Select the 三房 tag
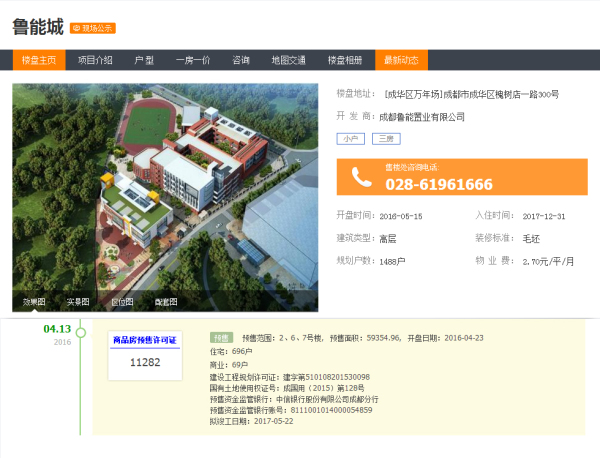The image size is (600, 458). click(x=385, y=139)
